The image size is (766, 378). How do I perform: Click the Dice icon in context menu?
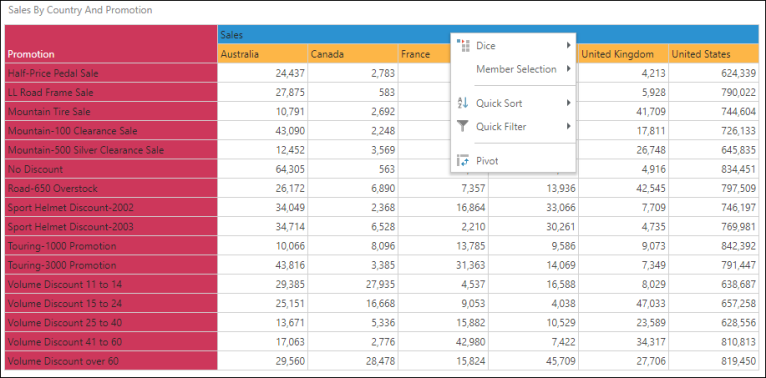(x=463, y=45)
